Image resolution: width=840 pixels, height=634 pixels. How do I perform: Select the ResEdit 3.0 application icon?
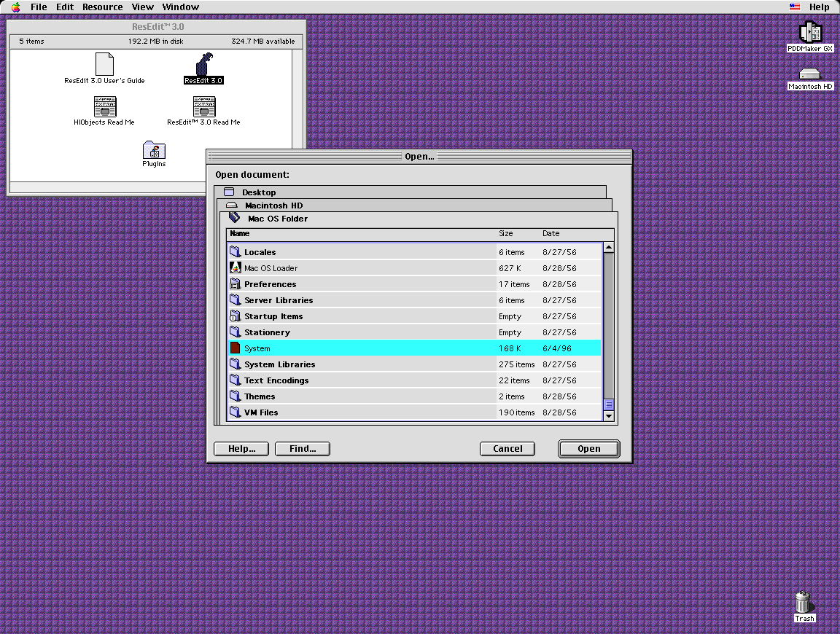tap(203, 64)
